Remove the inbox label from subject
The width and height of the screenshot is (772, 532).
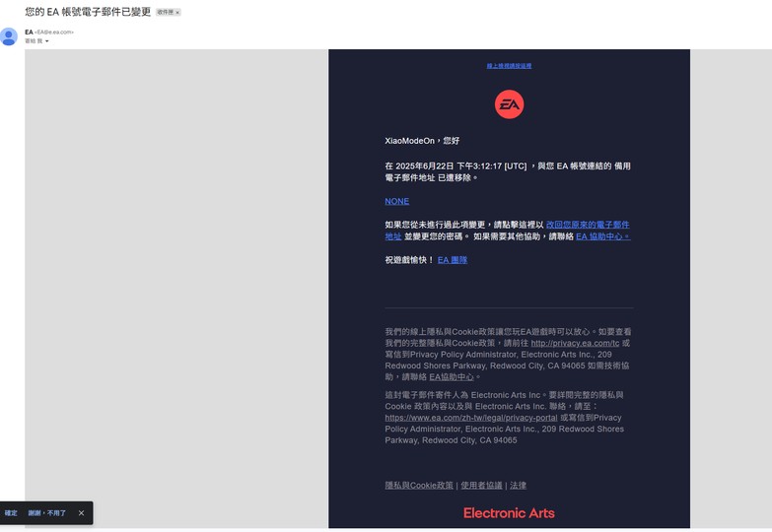177,12
